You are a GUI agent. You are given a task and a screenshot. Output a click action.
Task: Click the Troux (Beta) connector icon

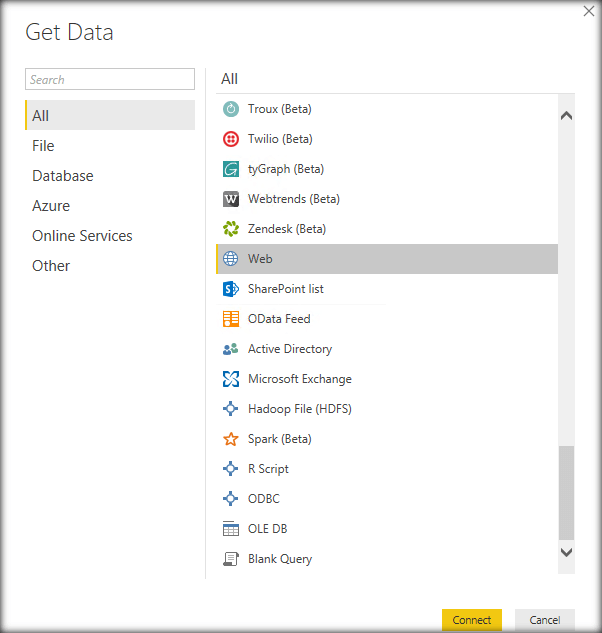tap(231, 109)
